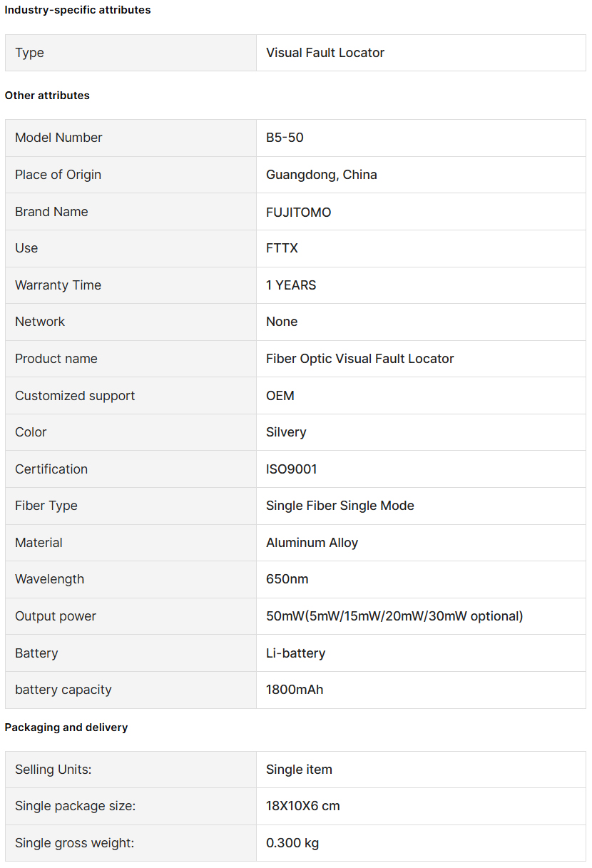Click the Industry-specific attributes heading
Screen dimensions: 592x868
pyautogui.click(x=78, y=10)
